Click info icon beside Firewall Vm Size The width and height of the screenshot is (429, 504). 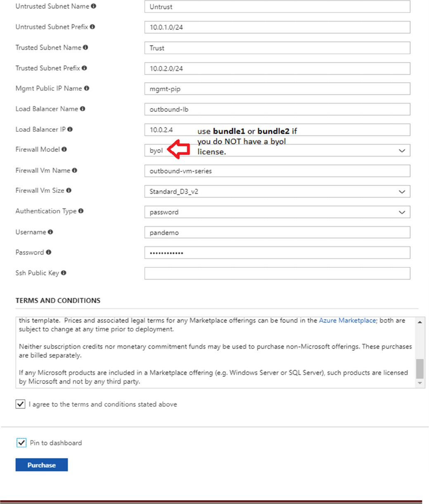[69, 191]
